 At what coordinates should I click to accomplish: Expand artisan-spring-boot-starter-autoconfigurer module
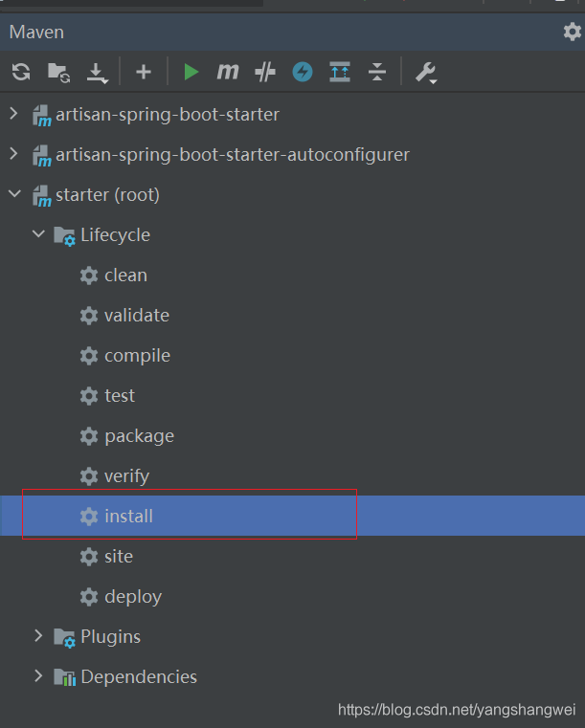tap(13, 154)
